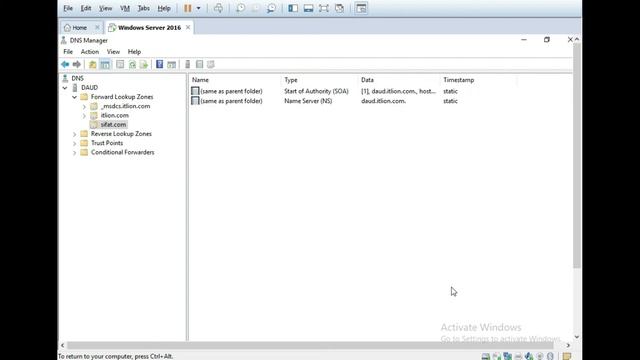This screenshot has width=640, height=360.
Task: Pause the virtual machine from VMware toolbar
Action: coord(187,8)
